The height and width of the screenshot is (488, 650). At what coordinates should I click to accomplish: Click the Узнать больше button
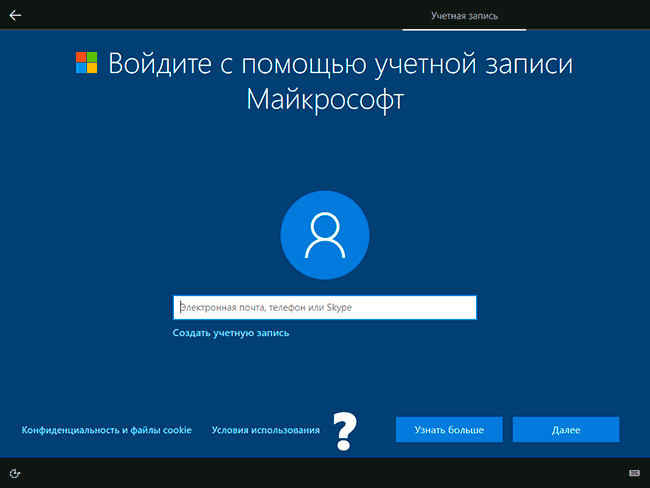[449, 430]
